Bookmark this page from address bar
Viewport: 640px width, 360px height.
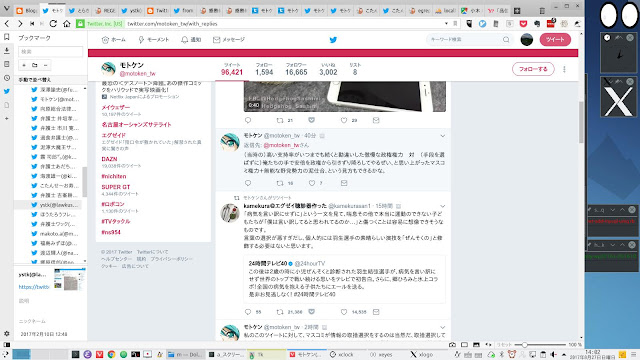click(x=455, y=24)
